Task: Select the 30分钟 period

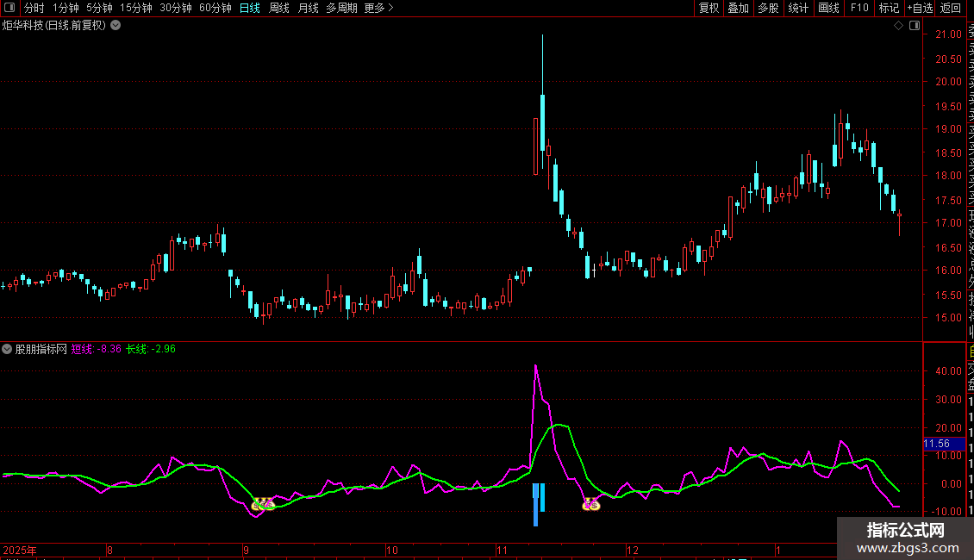Action: pos(176,8)
